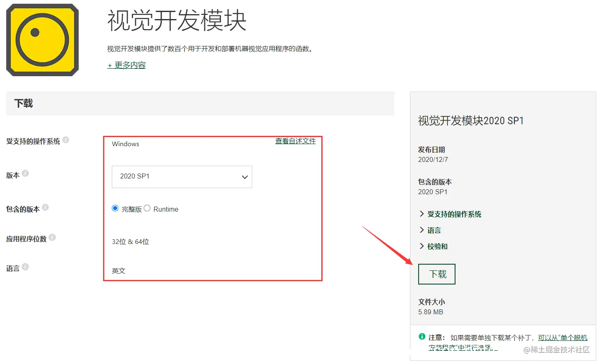Click the 视觉开发模块 page title

(x=177, y=20)
